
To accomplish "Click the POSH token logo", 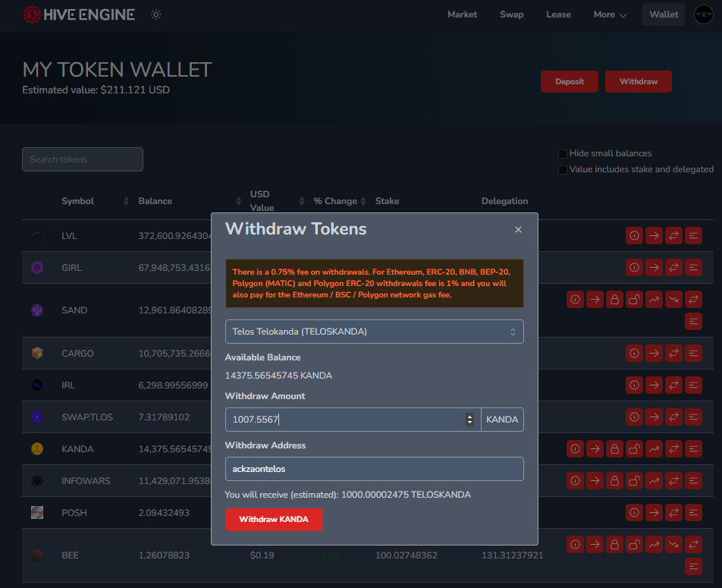I will [37, 512].
